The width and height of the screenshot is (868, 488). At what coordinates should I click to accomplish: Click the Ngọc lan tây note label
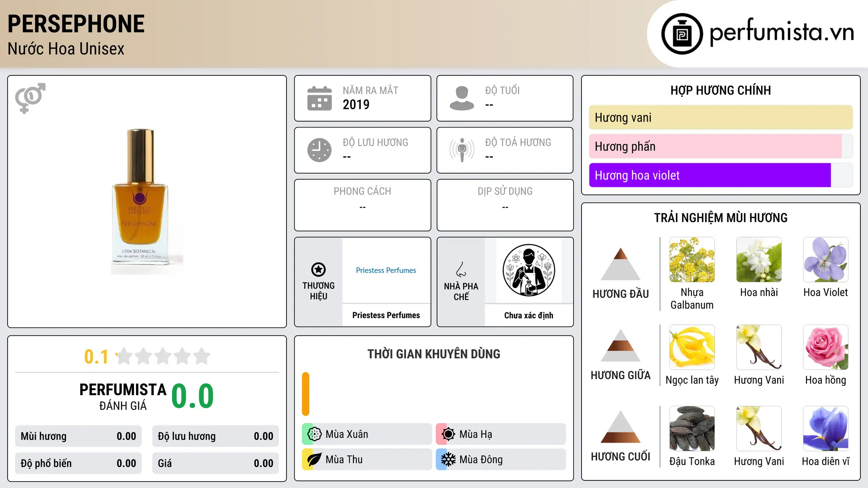(692, 380)
